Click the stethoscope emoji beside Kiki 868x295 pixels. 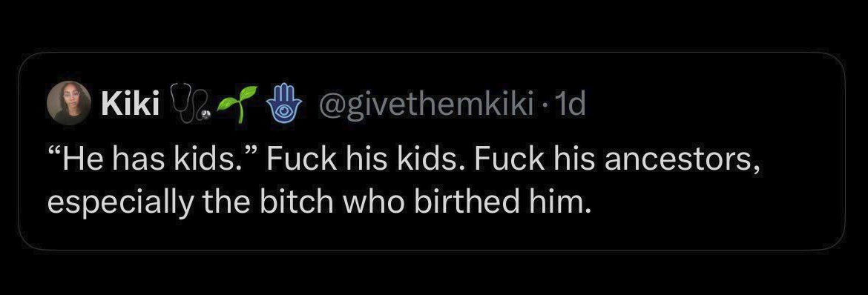(189, 103)
